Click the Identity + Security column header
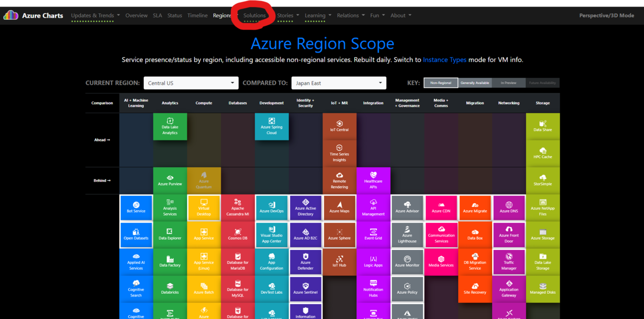The image size is (644, 319). click(x=305, y=103)
